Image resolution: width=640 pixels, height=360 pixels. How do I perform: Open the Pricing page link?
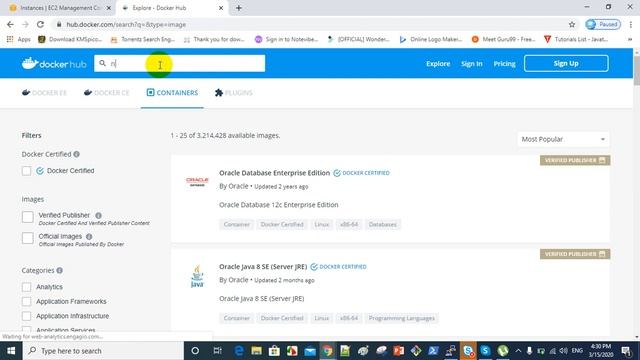pyautogui.click(x=504, y=64)
